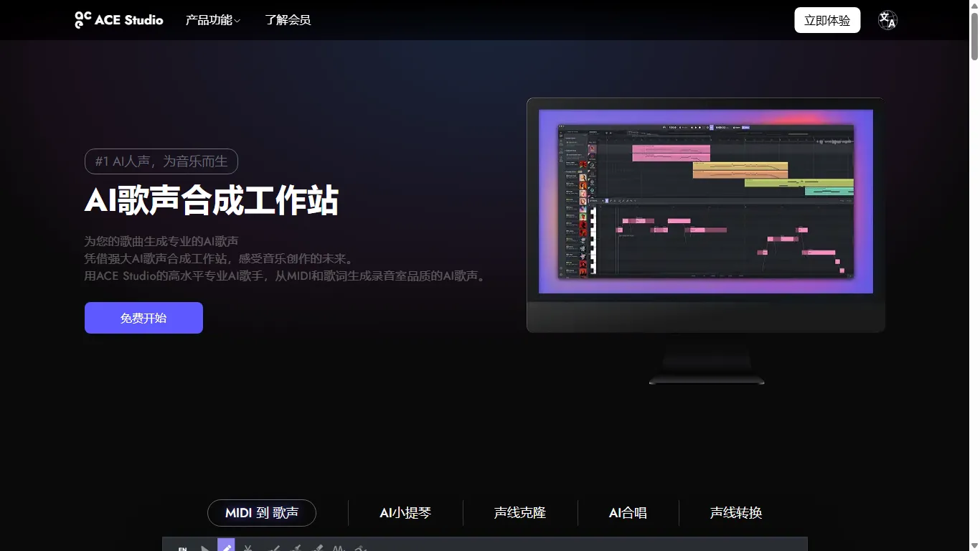The width and height of the screenshot is (980, 551).
Task: Click the #1 AI人声 badge
Action: [x=161, y=161]
